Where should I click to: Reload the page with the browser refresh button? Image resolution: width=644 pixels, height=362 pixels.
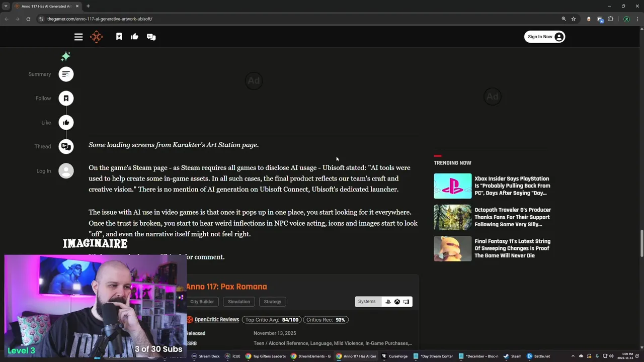28,19
